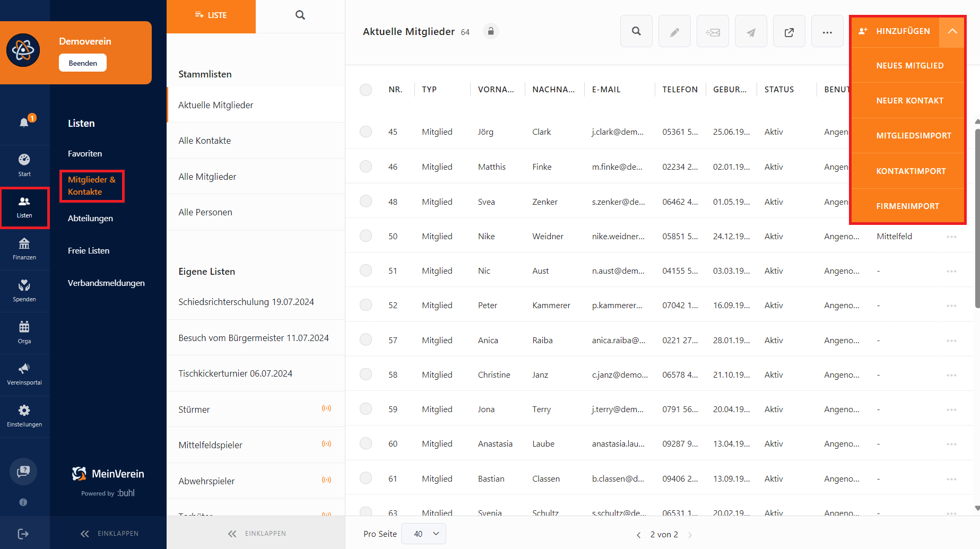Switch to the Liste tab
The image size is (980, 549).
211,16
